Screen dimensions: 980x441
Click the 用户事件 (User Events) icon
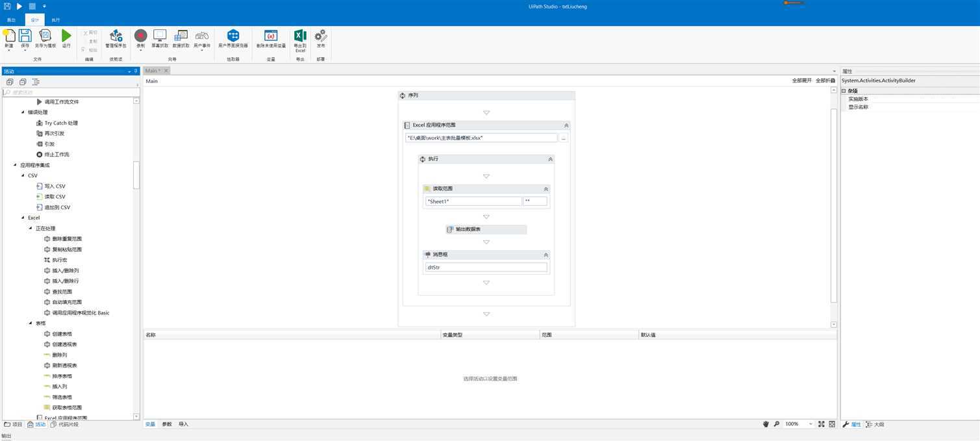pyautogui.click(x=202, y=35)
